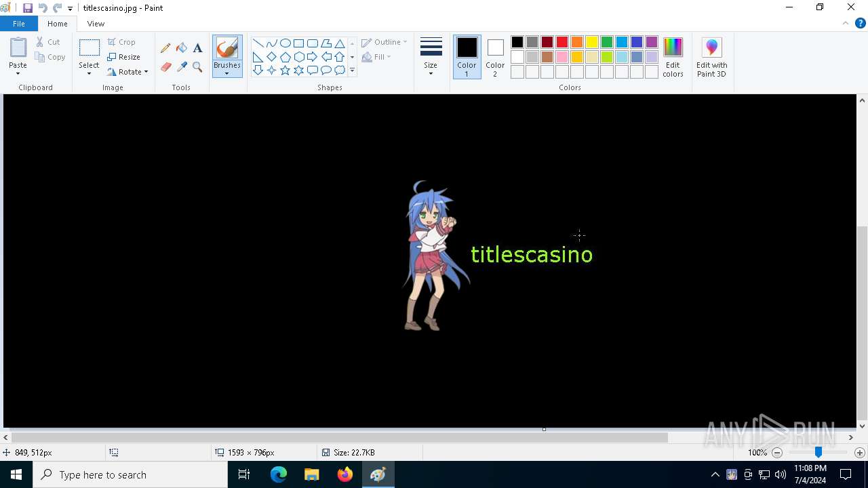Collapse the ribbon with the chevron

846,23
